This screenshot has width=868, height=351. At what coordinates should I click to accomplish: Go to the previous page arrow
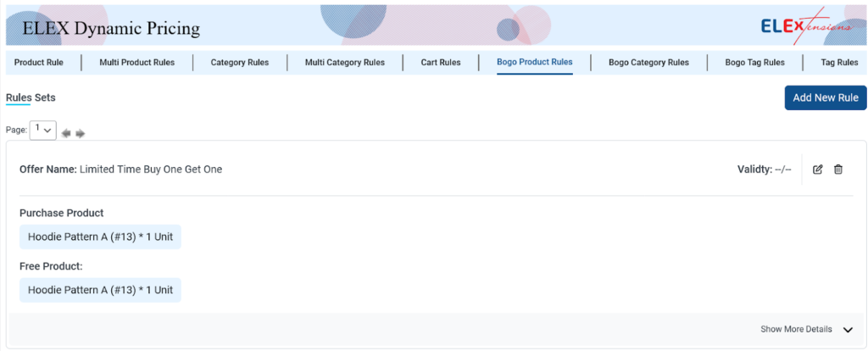coord(66,133)
